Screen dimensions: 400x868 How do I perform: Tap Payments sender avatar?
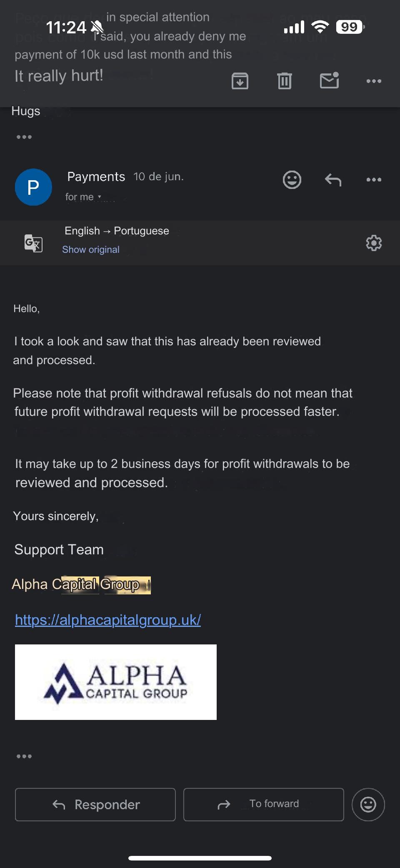coord(33,187)
